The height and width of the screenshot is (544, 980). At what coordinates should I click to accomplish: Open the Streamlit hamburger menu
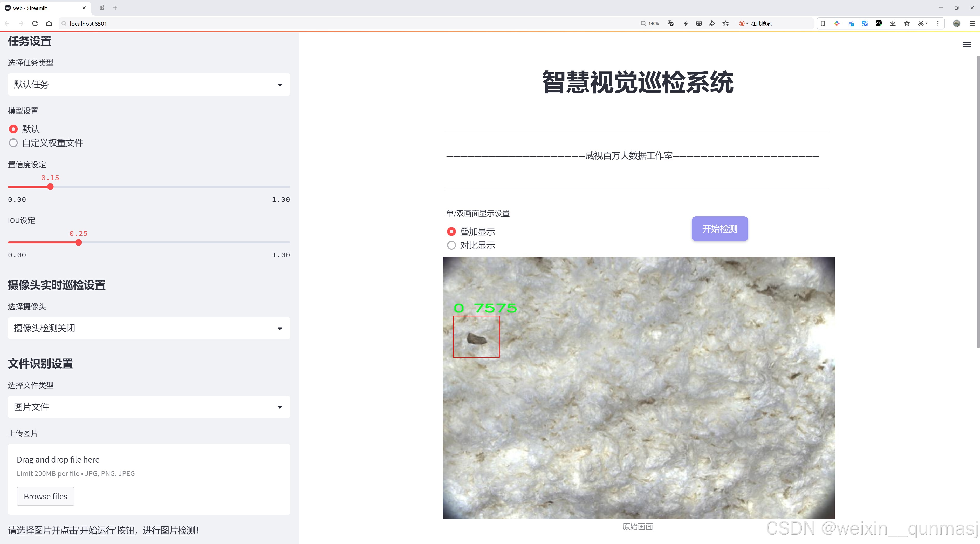tap(967, 45)
